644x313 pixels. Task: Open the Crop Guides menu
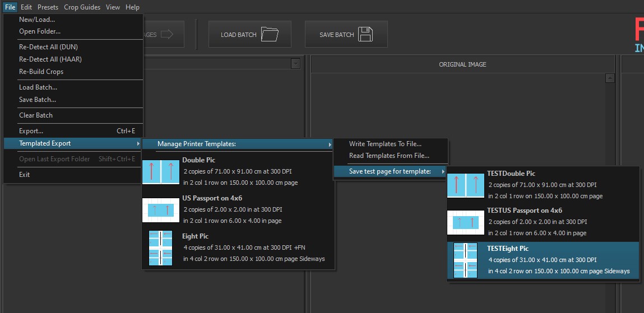tap(82, 7)
